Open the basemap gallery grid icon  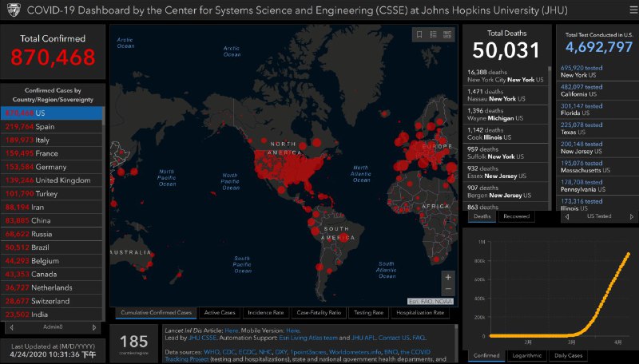click(x=447, y=34)
